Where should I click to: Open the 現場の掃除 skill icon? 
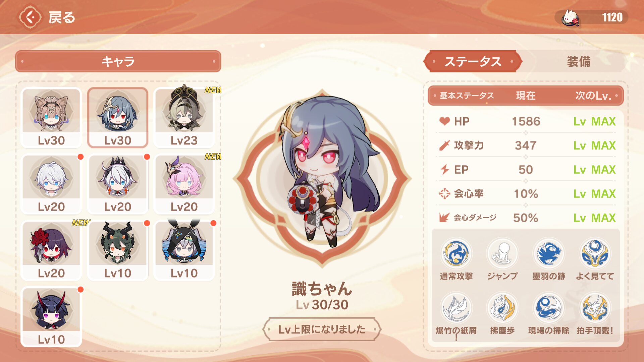pos(549,308)
